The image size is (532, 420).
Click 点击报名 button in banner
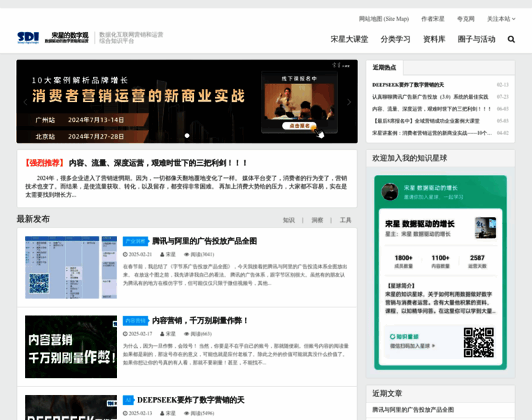pyautogui.click(x=299, y=126)
